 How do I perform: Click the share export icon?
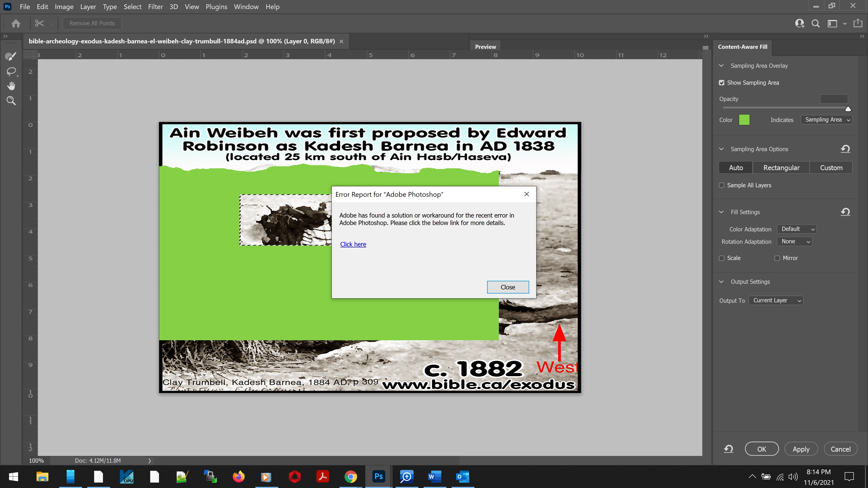(x=858, y=23)
